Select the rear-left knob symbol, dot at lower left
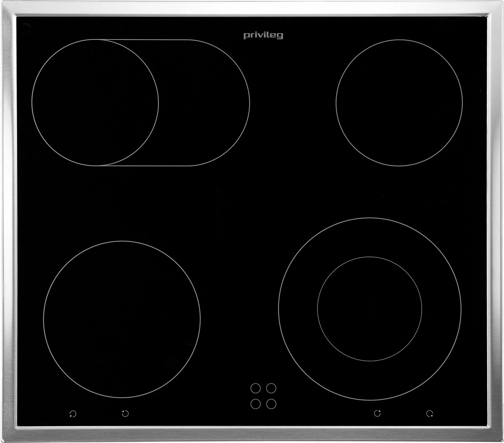The height and width of the screenshot is (443, 504). pyautogui.click(x=73, y=414)
